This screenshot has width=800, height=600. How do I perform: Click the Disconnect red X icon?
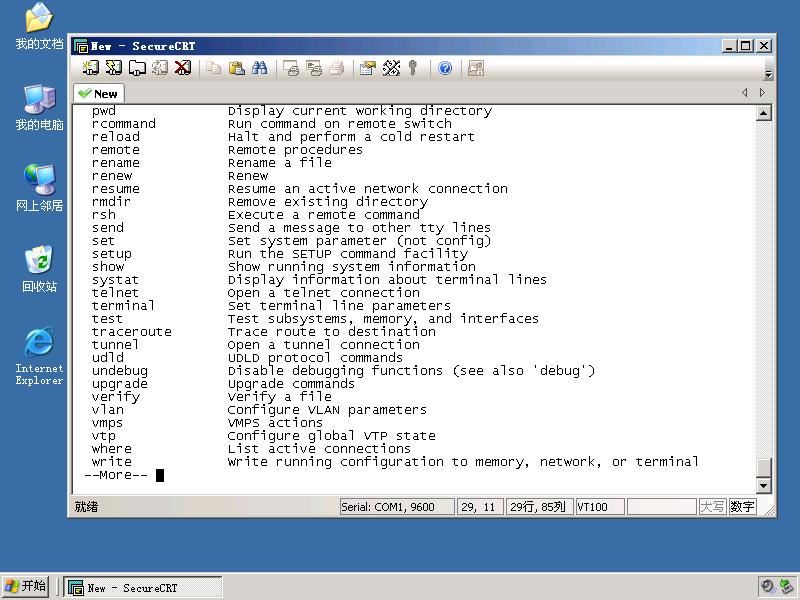pos(183,68)
